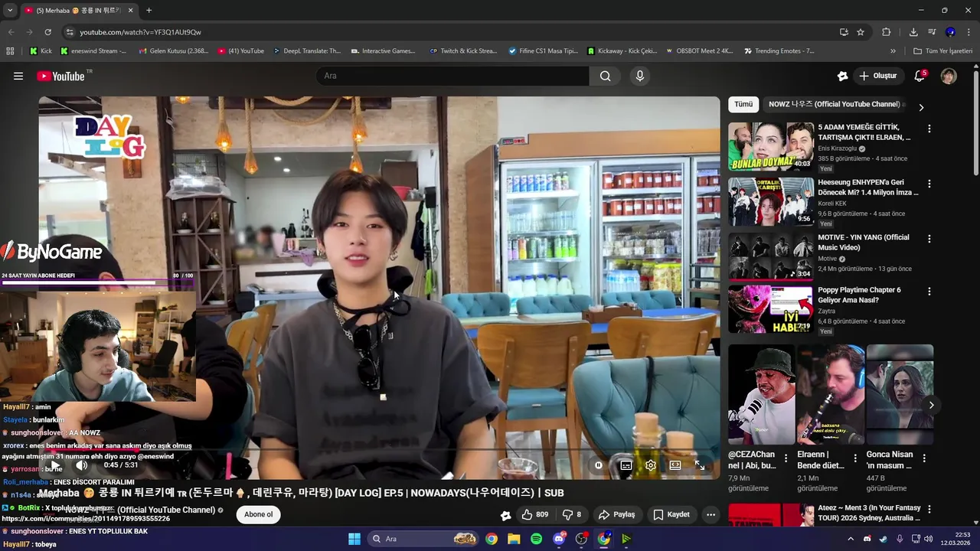This screenshot has width=980, height=551.
Task: Open more actions ellipsis below video
Action: [x=710, y=514]
